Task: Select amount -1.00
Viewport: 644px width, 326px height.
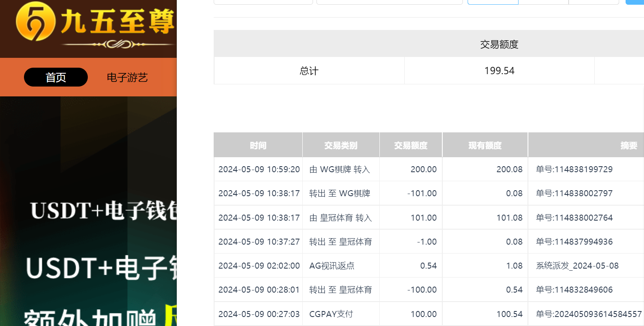Action: coord(427,242)
